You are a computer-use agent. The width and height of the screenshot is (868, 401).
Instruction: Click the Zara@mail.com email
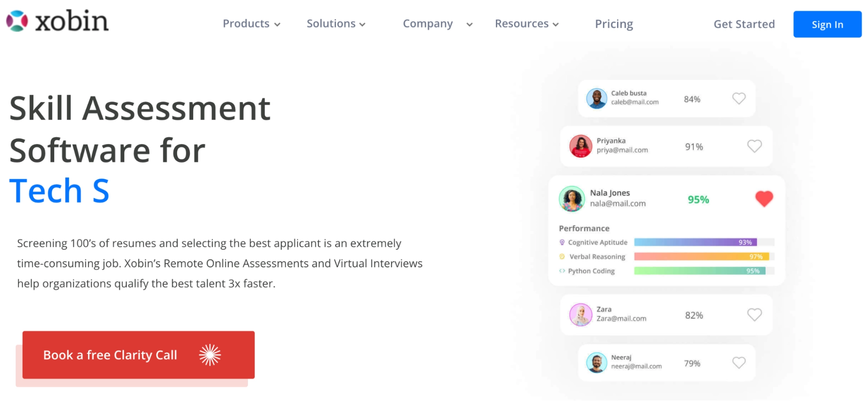click(x=621, y=319)
